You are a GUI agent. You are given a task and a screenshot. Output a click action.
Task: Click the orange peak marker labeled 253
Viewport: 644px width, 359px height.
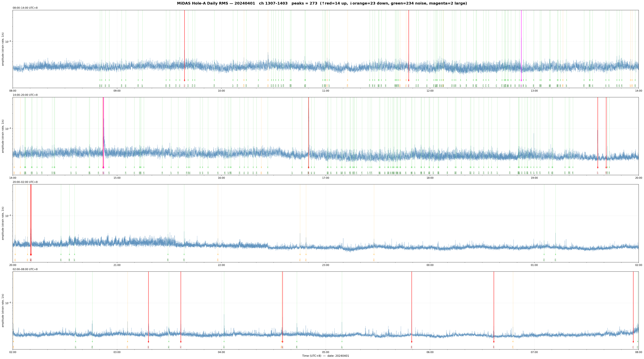374,254
